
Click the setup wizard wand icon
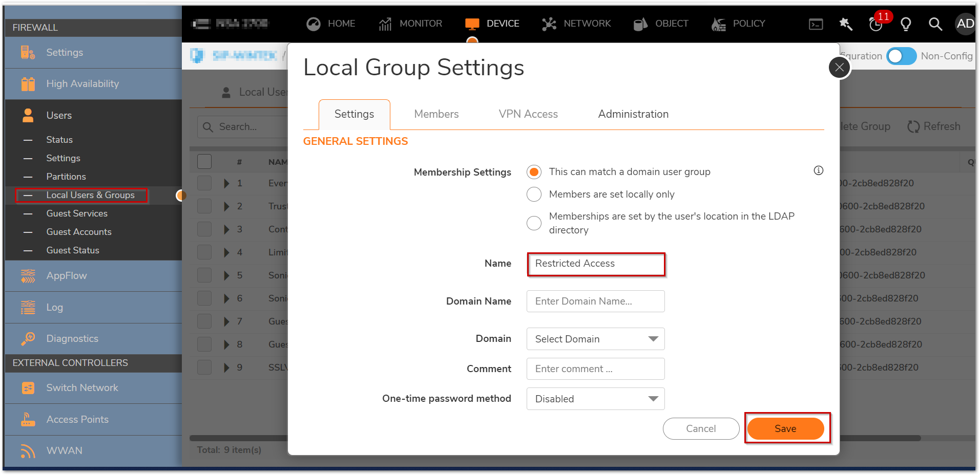point(846,24)
